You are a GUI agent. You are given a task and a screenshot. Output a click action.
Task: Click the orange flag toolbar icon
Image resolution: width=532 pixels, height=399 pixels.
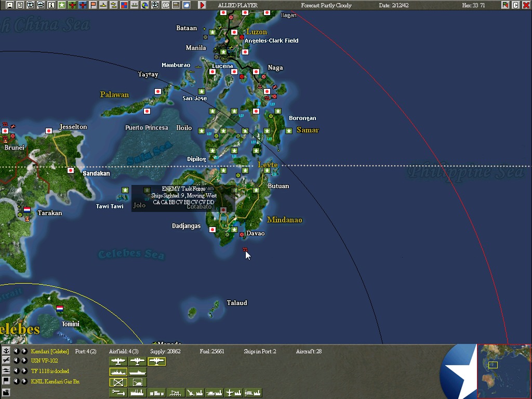click(x=92, y=5)
